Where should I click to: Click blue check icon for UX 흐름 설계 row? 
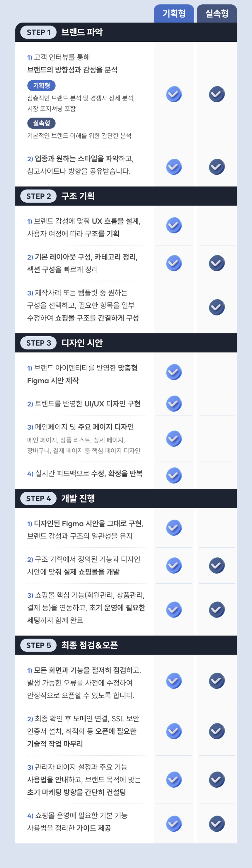(174, 226)
